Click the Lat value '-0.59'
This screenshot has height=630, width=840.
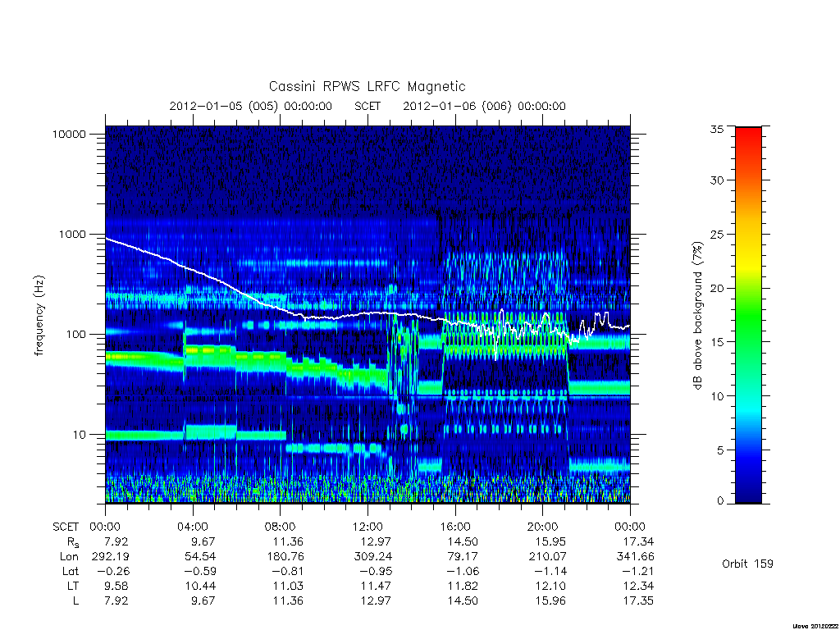coord(200,571)
